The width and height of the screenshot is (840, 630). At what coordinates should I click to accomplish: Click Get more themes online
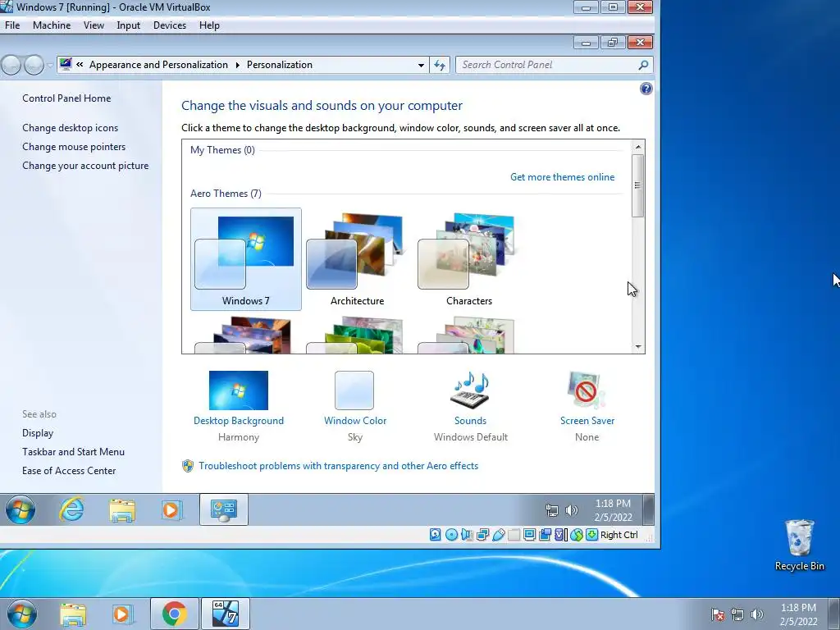point(563,177)
